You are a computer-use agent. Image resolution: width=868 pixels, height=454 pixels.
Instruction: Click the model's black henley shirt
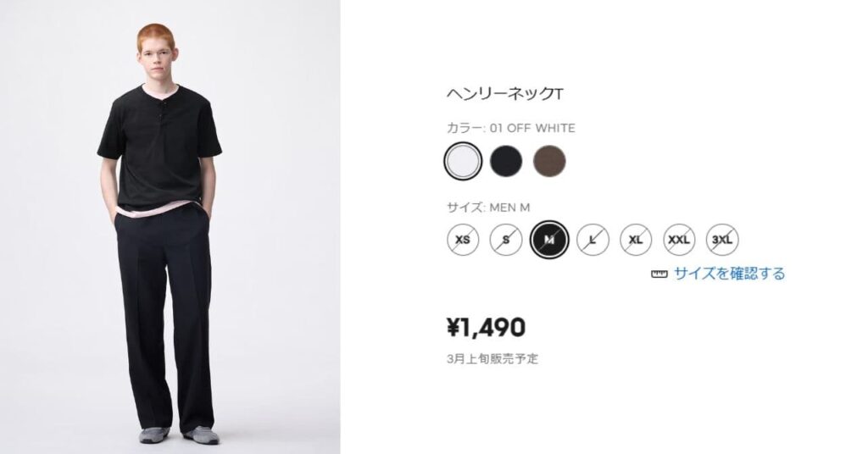159,147
